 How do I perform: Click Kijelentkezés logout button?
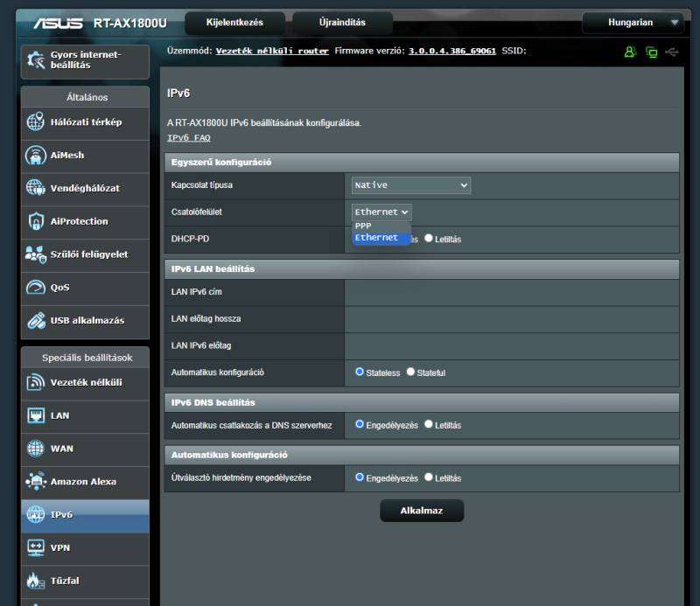pyautogui.click(x=234, y=23)
